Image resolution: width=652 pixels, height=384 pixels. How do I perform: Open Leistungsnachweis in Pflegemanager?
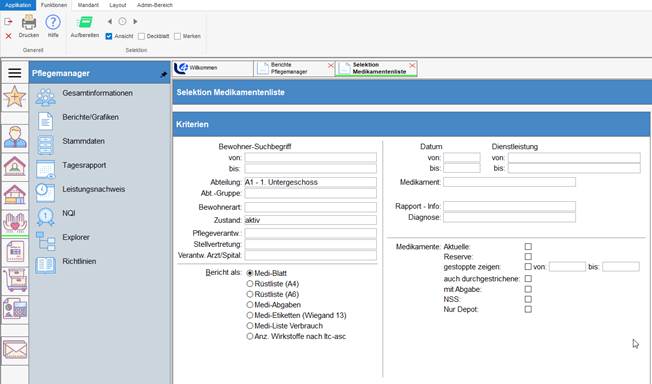coord(94,189)
